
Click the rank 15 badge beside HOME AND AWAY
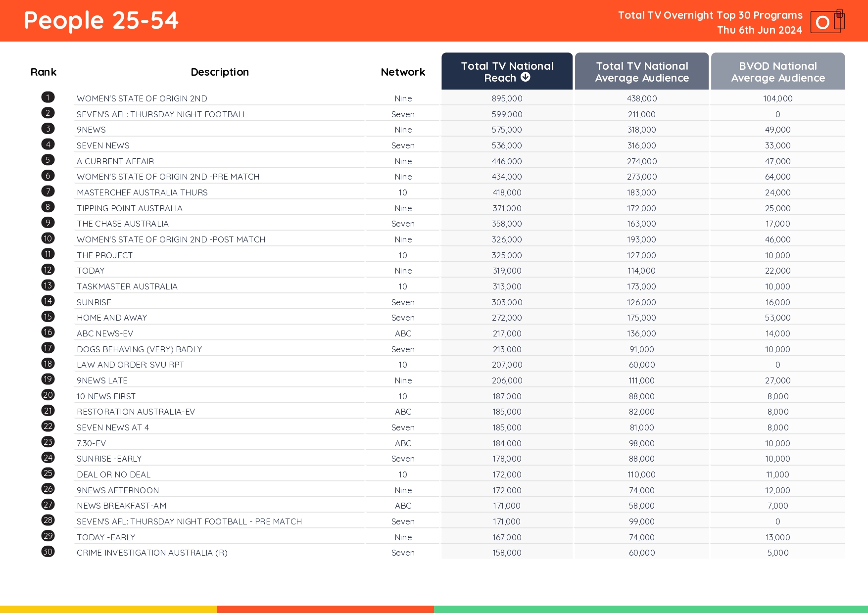48,316
